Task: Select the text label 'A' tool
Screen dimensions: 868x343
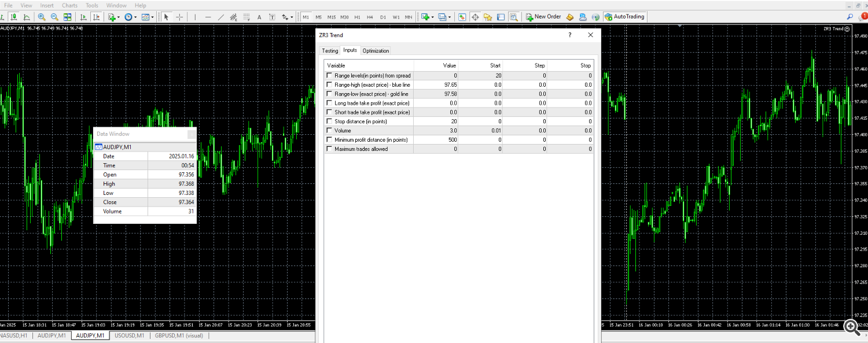Action: pyautogui.click(x=258, y=17)
